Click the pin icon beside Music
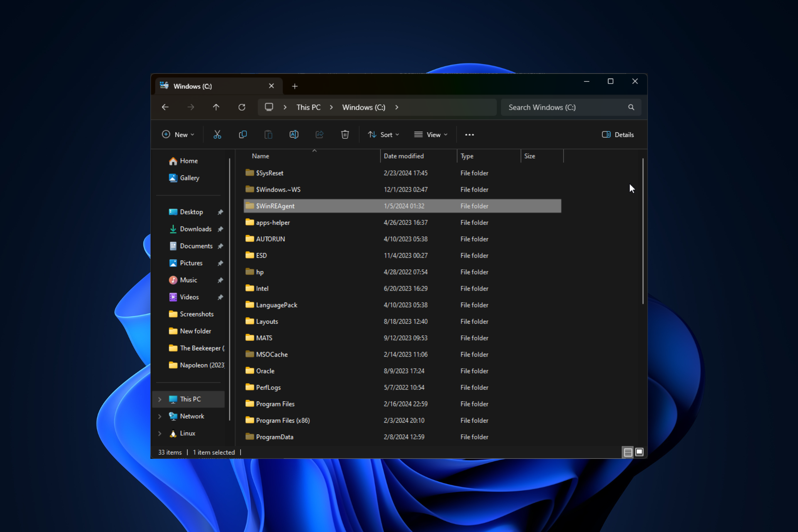Screen dimensions: 798x532 pos(220,280)
